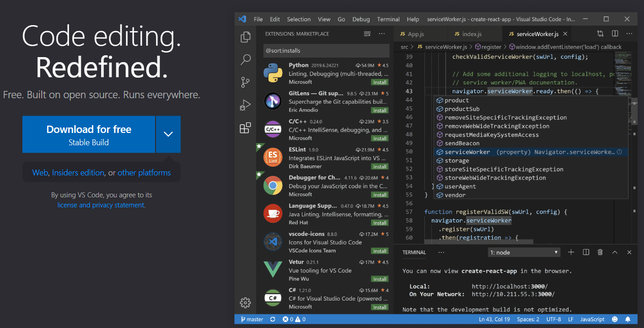This screenshot has height=328, width=644.
Task: Open the File menu
Action: [258, 19]
